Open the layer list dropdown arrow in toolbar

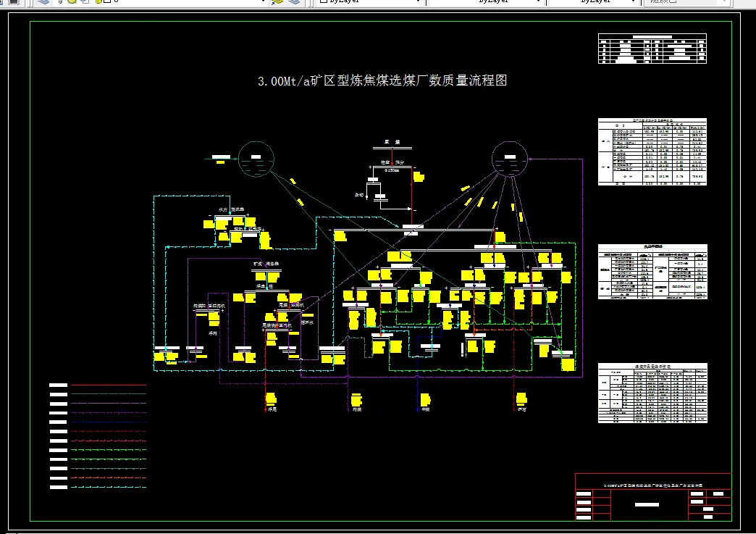(x=263, y=1)
